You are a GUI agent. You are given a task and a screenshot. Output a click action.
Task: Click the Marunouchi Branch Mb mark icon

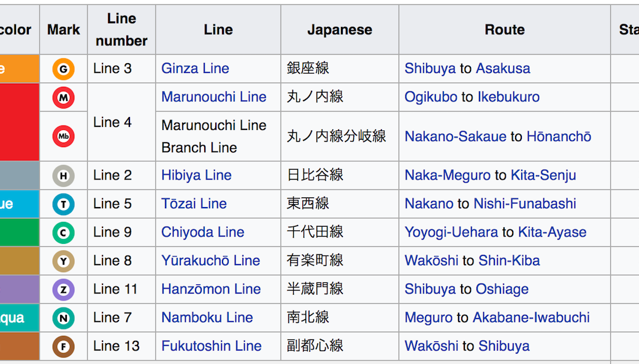coord(63,137)
